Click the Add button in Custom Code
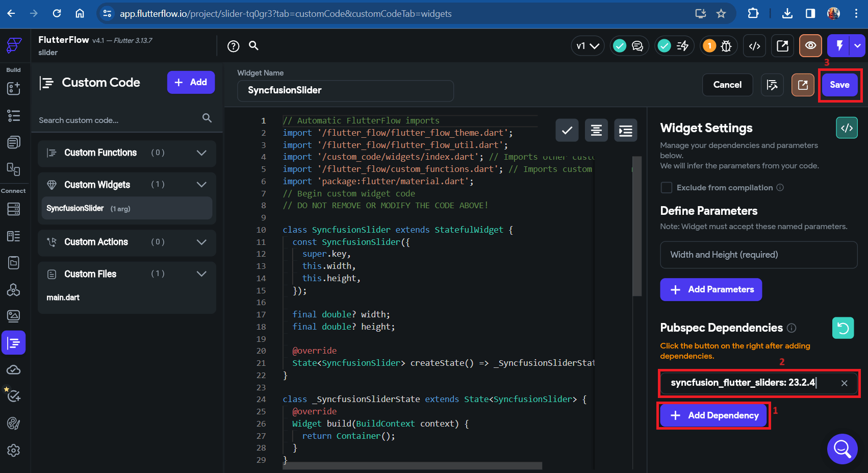868x473 pixels. [x=191, y=82]
